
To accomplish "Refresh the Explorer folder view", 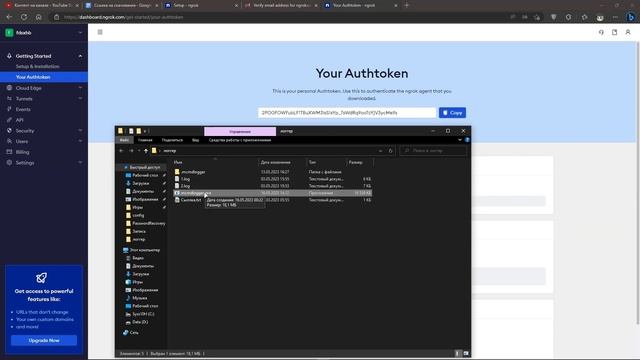I will (390, 151).
